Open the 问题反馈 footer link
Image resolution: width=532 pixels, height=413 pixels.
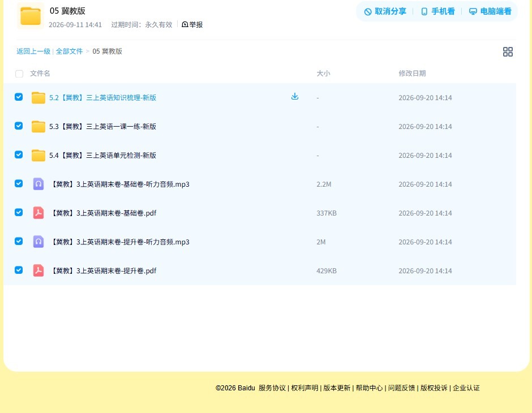click(401, 388)
